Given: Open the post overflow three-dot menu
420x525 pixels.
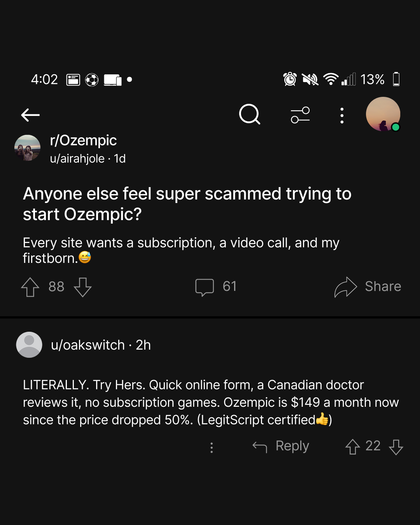Looking at the screenshot, I should tap(342, 115).
